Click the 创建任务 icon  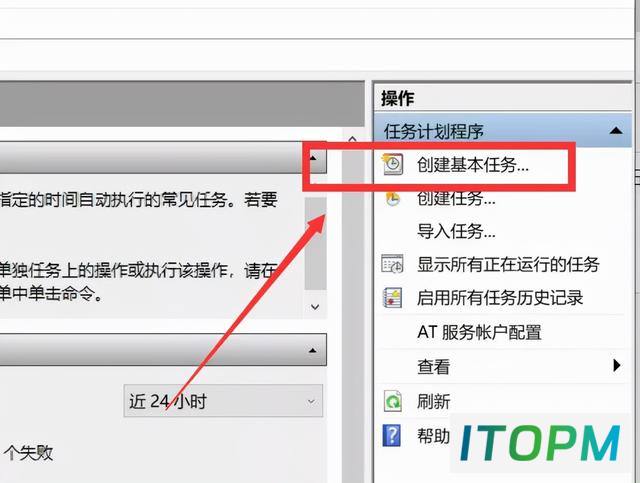coord(392,198)
